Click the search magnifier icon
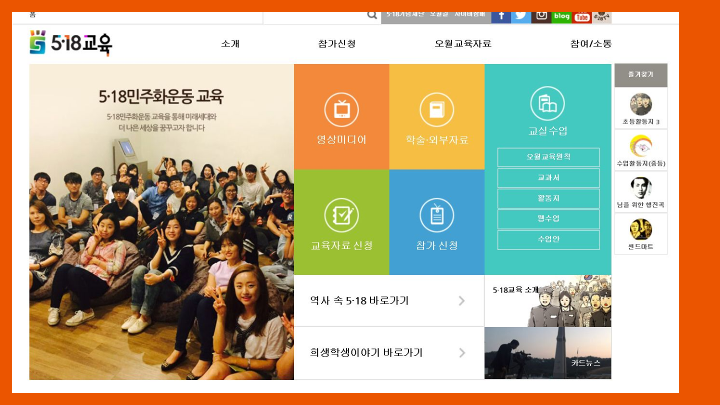This screenshot has width=720, height=405. click(x=372, y=16)
